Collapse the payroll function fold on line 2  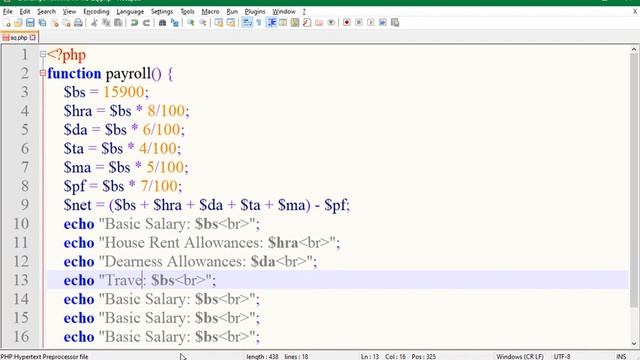click(x=43, y=73)
